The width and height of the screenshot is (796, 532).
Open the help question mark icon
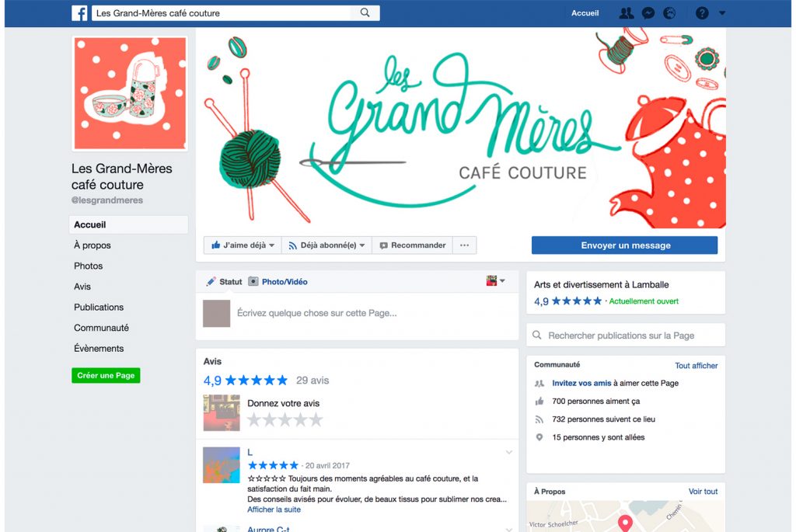coord(702,13)
